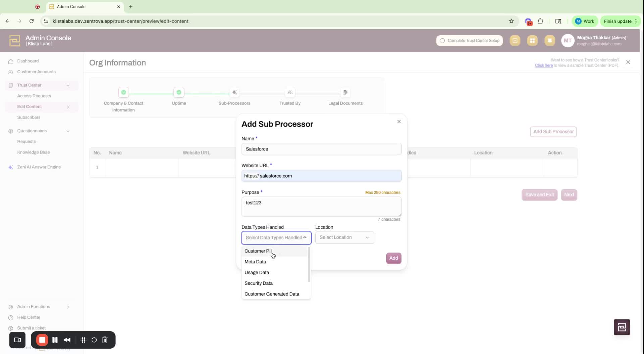
Task: Restart the recording with the circular arrow
Action: [x=94, y=340]
